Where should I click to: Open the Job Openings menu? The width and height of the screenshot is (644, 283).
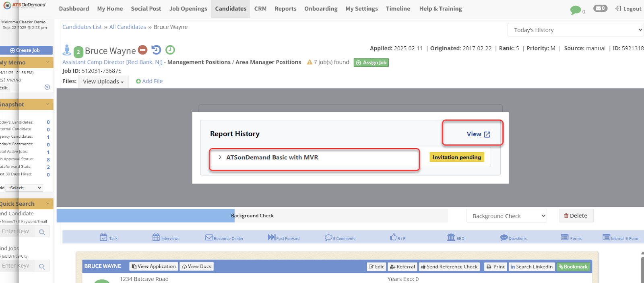188,8
